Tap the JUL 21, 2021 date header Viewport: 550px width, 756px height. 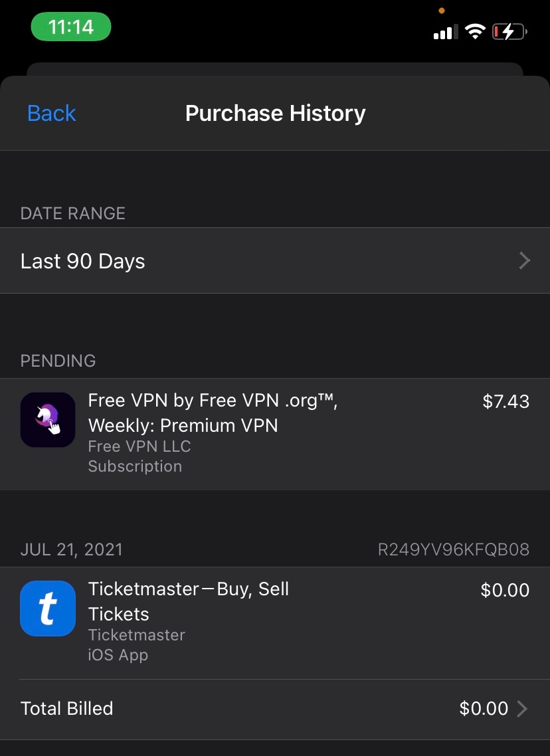click(72, 549)
